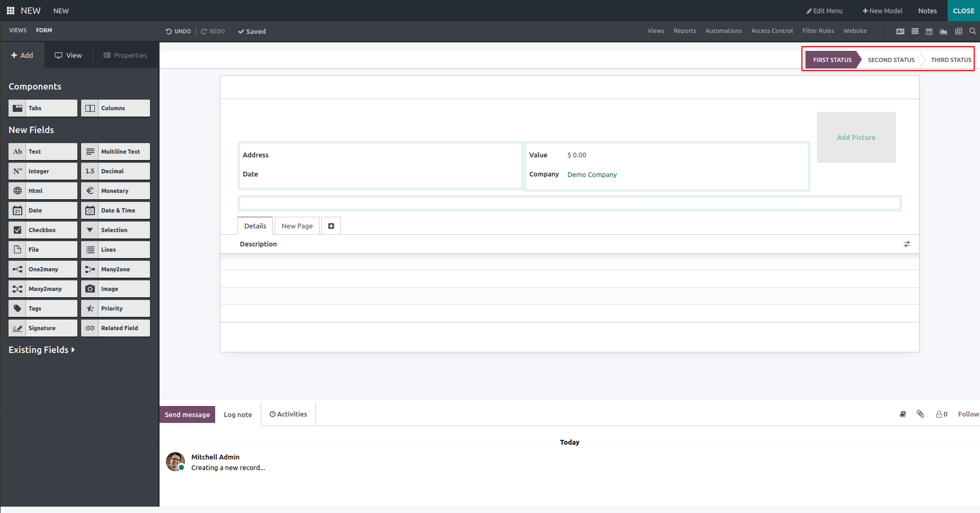This screenshot has height=513, width=980.
Task: Open the Website menu item
Action: [855, 31]
